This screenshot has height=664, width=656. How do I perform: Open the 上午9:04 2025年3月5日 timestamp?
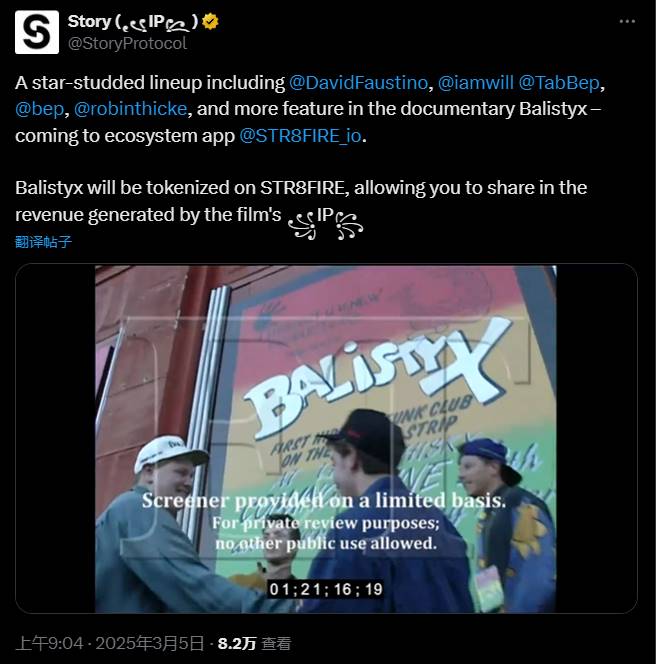tap(110, 643)
